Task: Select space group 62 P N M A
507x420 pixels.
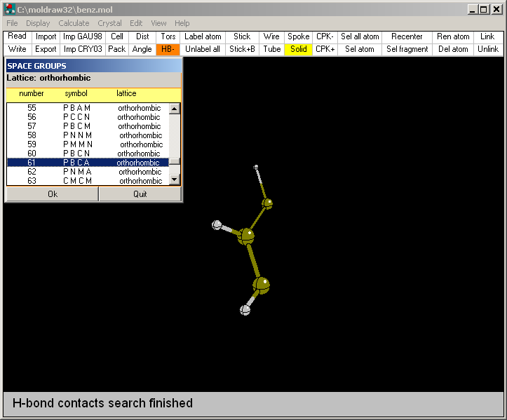Action: [88, 171]
